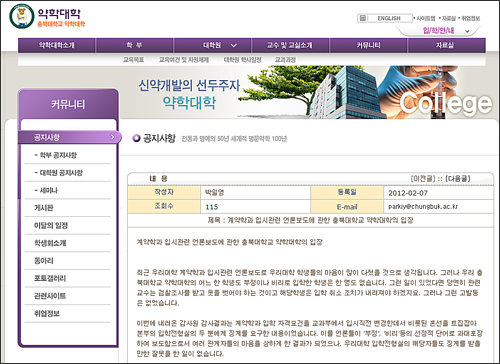This screenshot has height=364, width=500.
Task: Open the 사이트맵 link
Action: point(425,18)
